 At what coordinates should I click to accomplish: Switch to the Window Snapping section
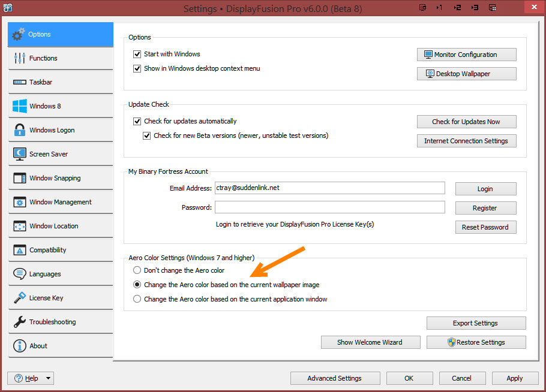pos(61,178)
